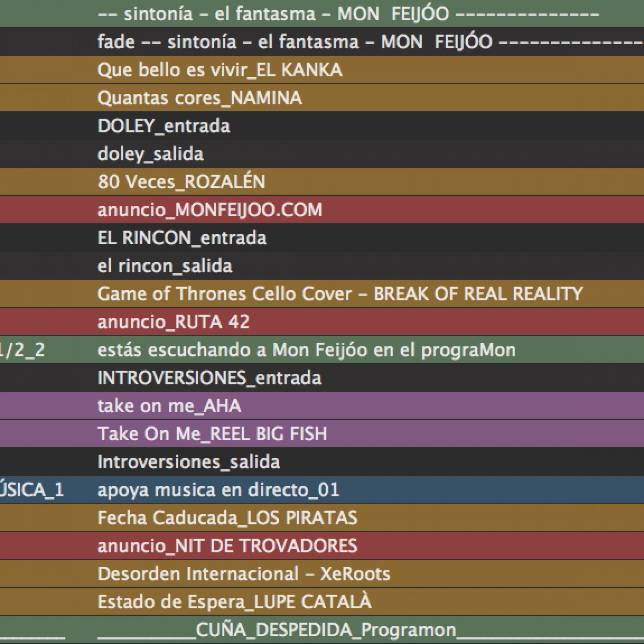
Task: Select the INTROVERSIONES_entrada cue
Action: point(209,378)
